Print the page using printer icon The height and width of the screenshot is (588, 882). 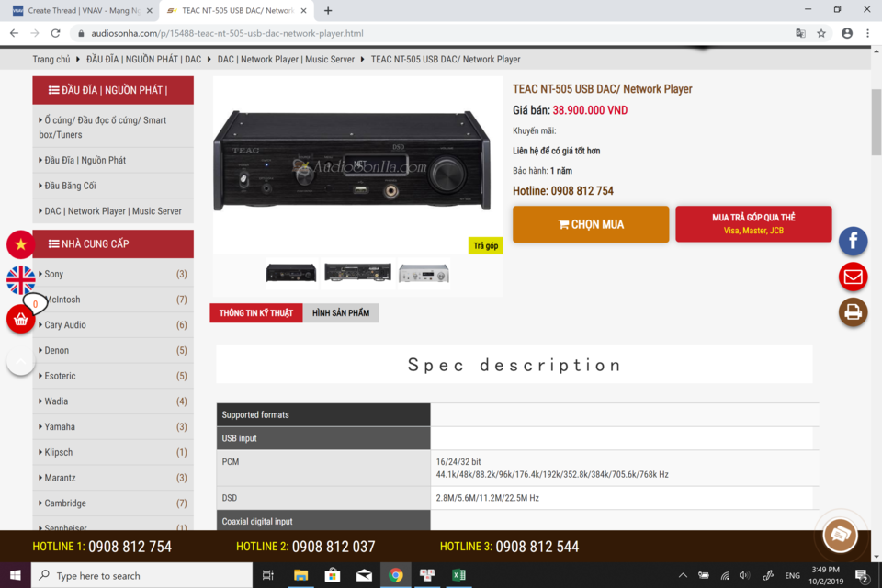point(853,311)
